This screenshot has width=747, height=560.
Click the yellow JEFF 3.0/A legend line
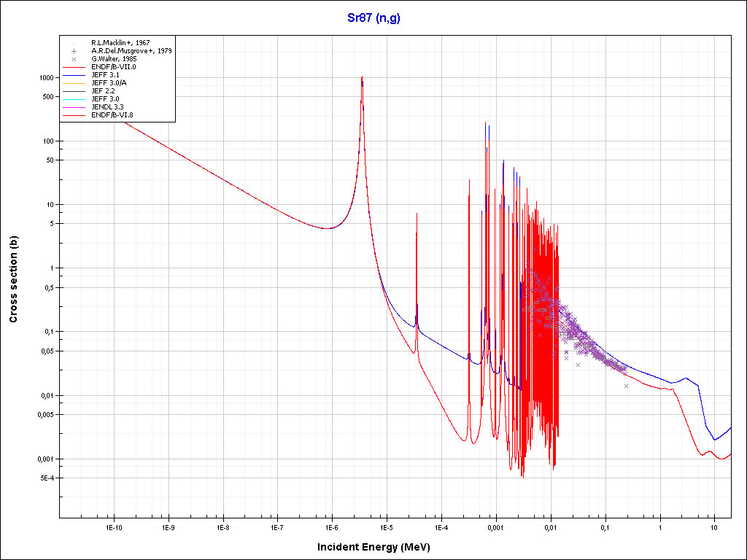click(x=74, y=83)
